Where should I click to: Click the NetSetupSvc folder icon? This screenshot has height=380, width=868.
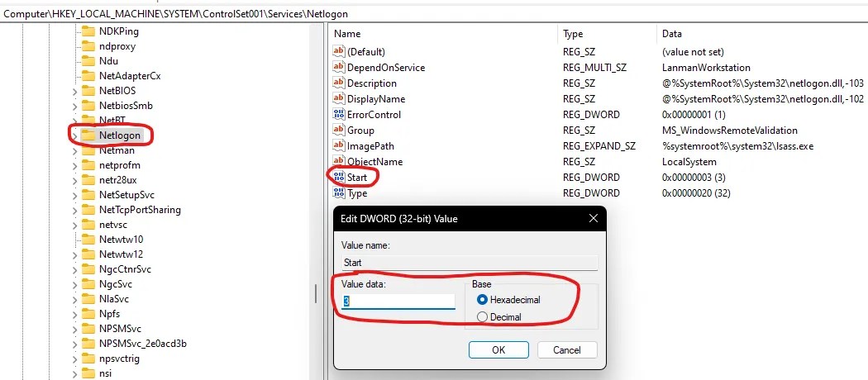click(x=88, y=195)
